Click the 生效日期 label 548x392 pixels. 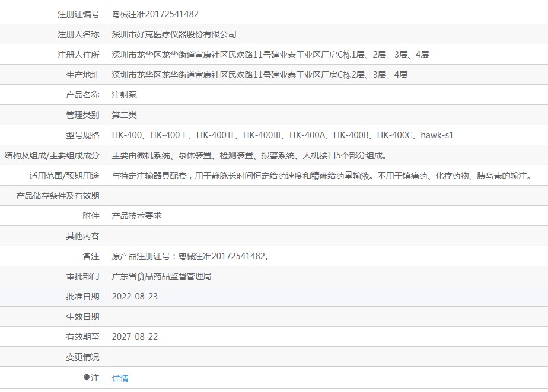(x=82, y=317)
